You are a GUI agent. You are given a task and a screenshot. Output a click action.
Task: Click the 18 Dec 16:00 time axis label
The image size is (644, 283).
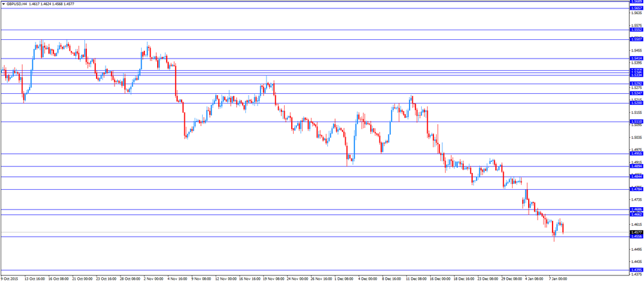tap(463, 278)
